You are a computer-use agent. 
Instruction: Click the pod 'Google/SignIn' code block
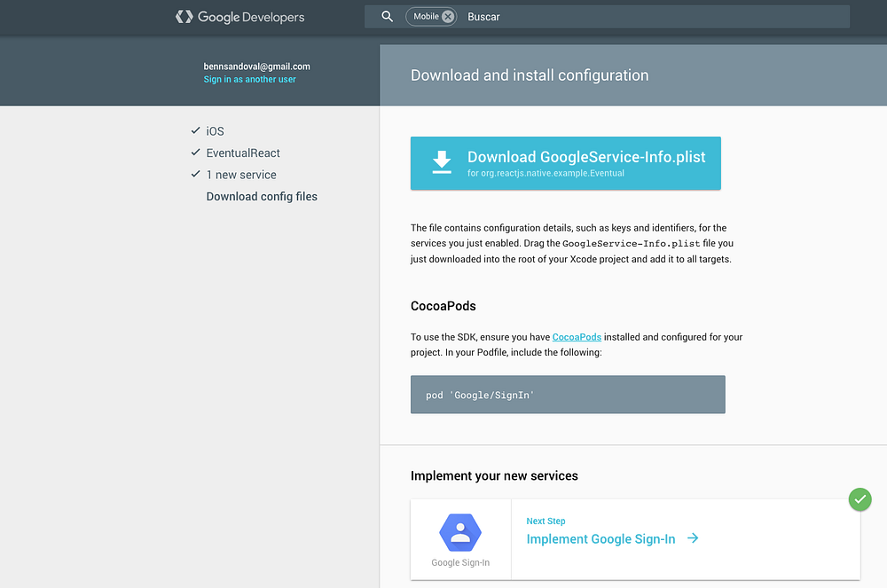point(568,395)
